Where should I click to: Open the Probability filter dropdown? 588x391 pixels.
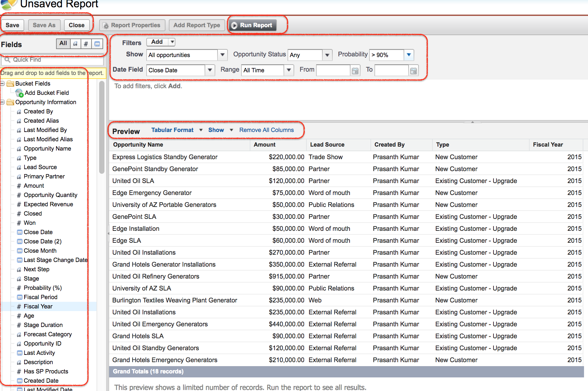pos(409,55)
